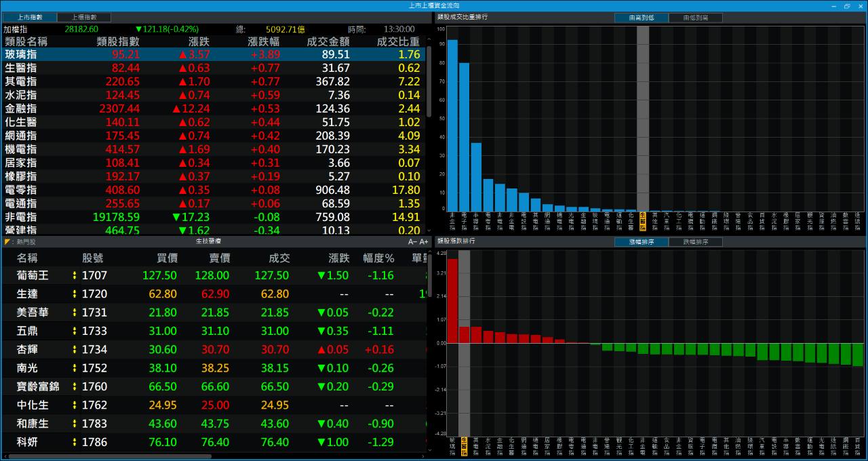
Task: Decrease font size with A− button
Action: pos(412,241)
